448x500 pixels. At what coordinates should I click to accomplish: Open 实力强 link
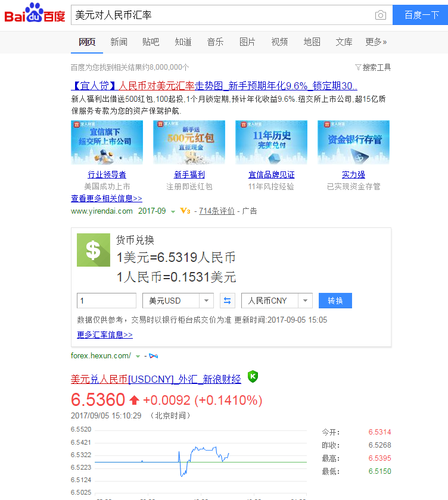[x=353, y=175]
